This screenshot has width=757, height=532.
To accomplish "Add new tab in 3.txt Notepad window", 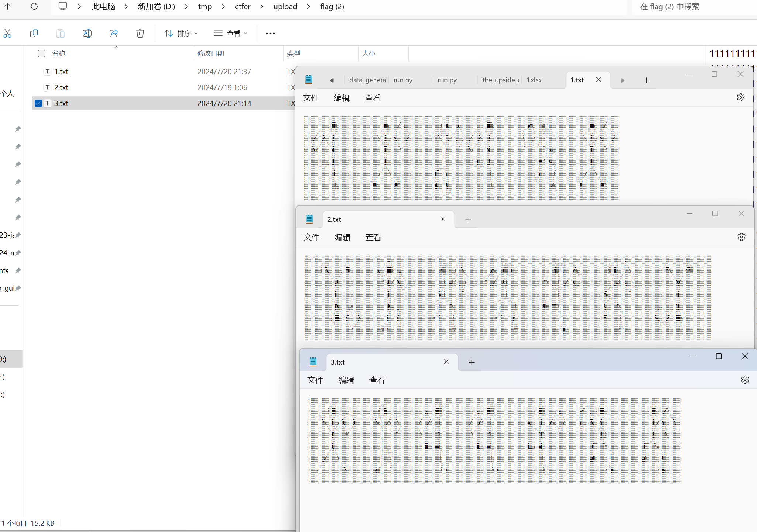I will [472, 362].
